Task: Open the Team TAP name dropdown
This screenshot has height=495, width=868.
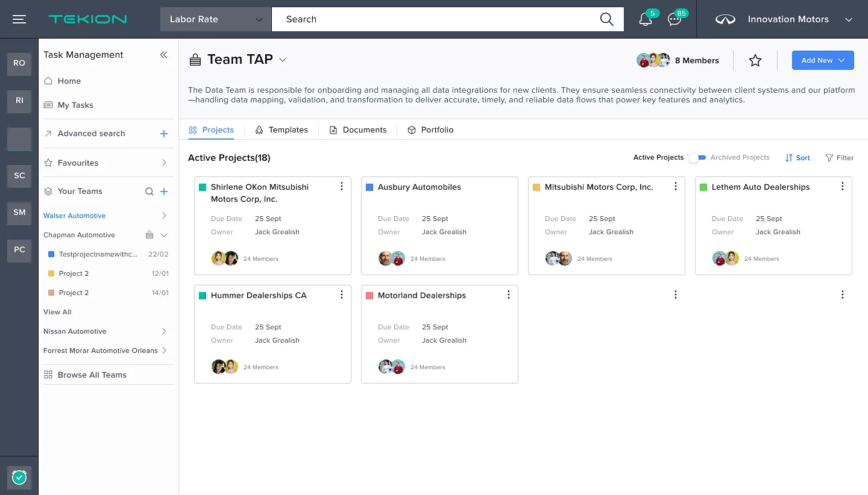Action: (283, 60)
